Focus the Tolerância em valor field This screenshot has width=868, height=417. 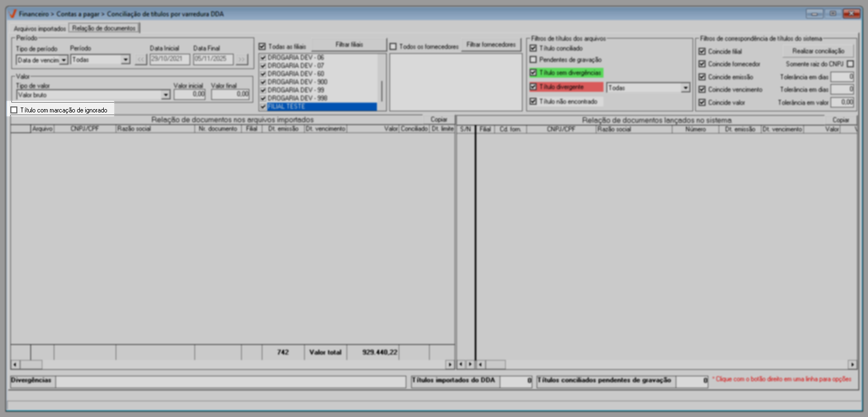point(842,102)
